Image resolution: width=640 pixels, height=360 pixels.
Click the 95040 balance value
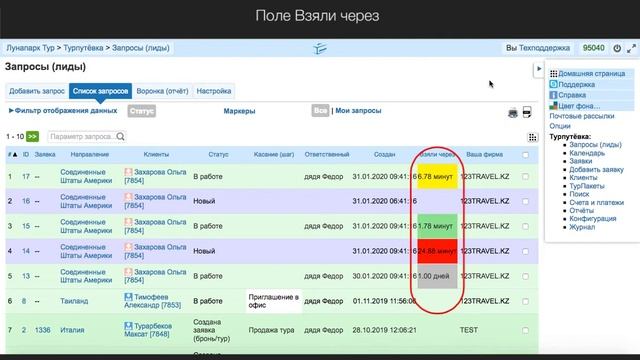[x=593, y=48]
